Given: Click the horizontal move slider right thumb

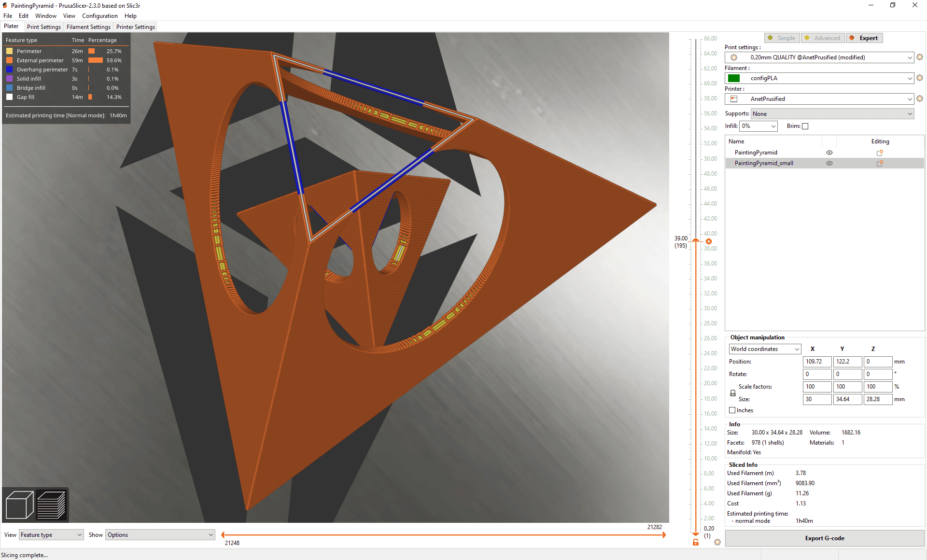Looking at the screenshot, I should [x=664, y=535].
